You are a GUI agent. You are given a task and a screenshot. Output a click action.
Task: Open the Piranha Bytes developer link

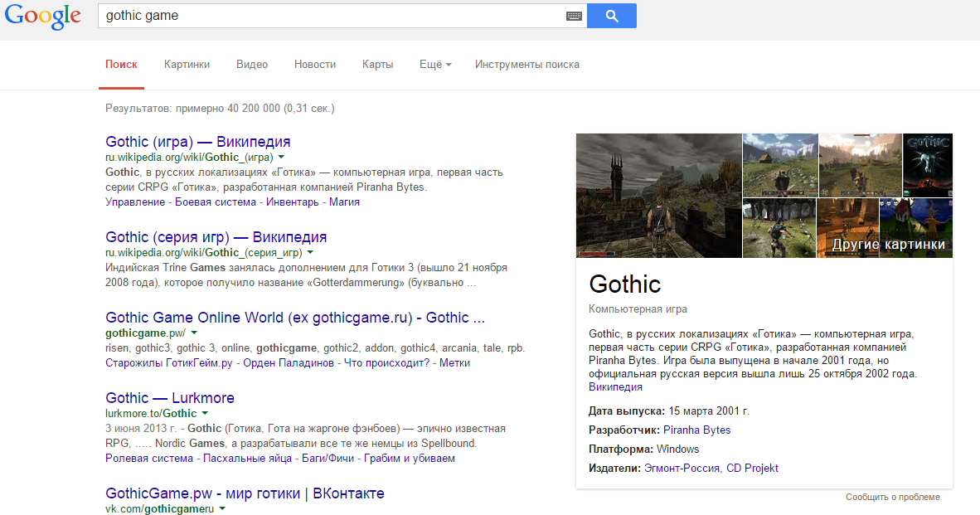[697, 430]
